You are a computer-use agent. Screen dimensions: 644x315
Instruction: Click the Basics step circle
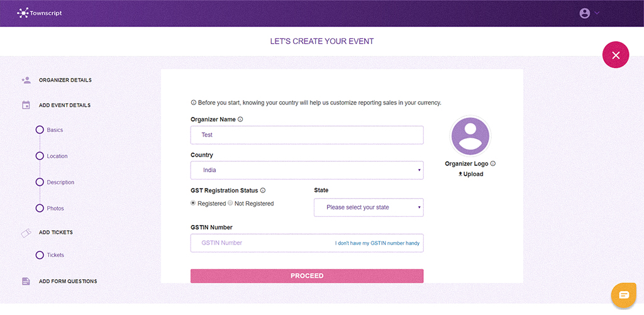click(40, 130)
